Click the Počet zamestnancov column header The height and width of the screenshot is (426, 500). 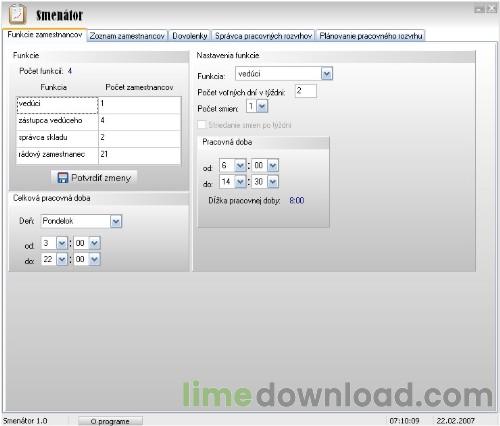click(x=139, y=87)
